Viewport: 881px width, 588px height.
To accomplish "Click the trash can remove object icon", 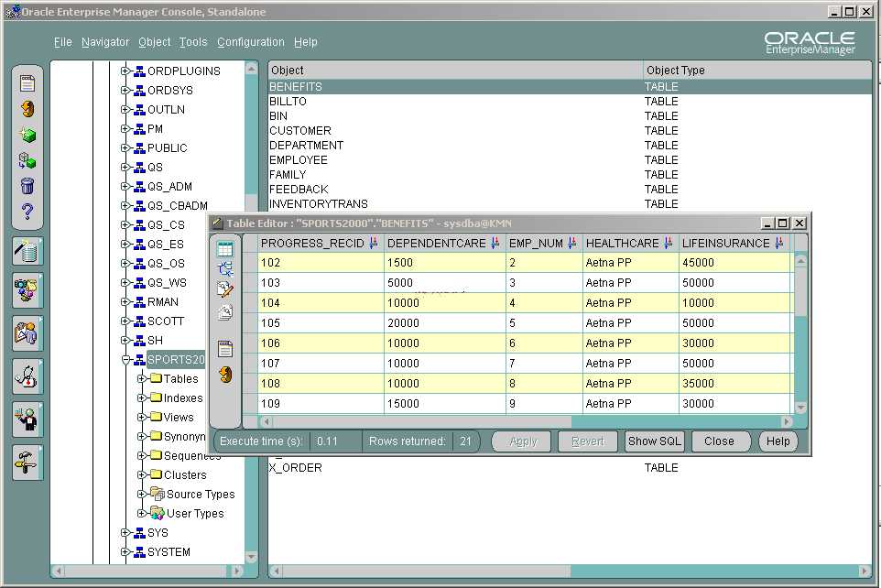I will click(27, 186).
